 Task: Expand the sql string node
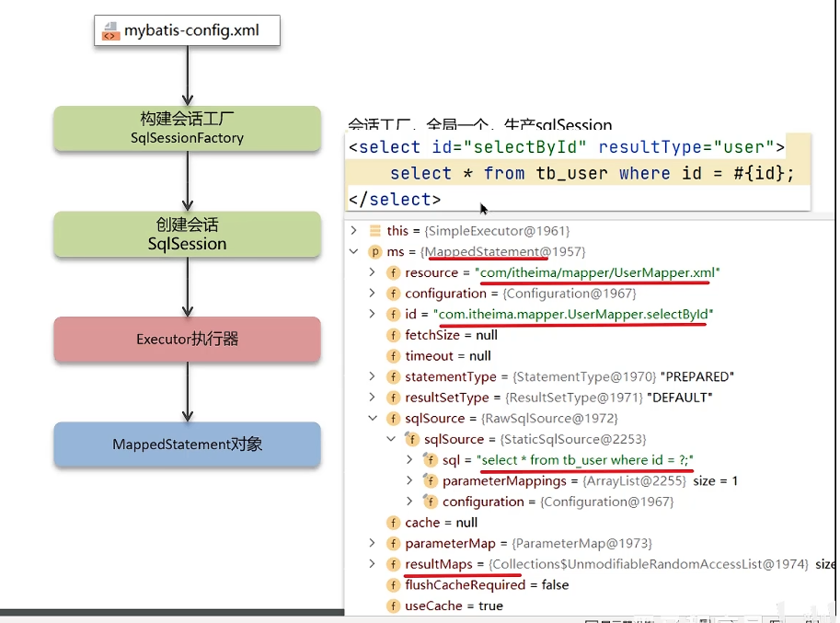409,459
